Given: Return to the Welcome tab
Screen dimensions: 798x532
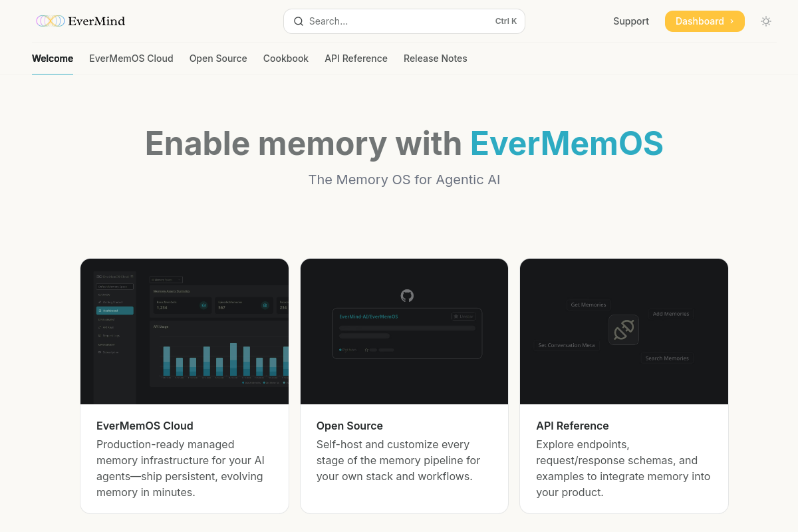Looking at the screenshot, I should [53, 59].
